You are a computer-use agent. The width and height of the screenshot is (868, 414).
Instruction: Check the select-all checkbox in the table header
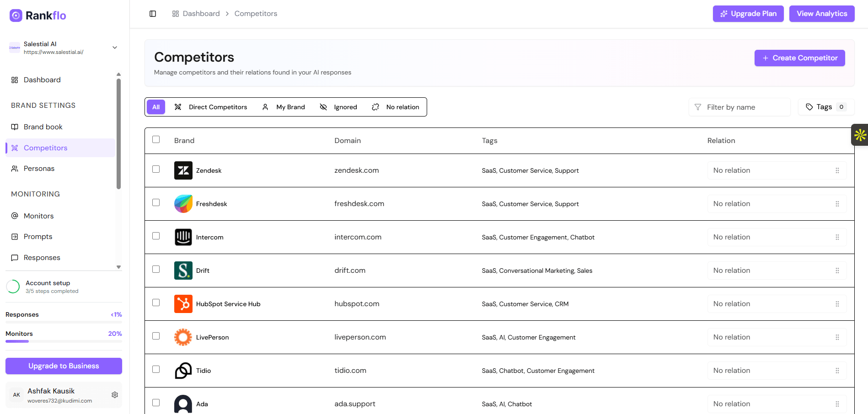click(x=156, y=140)
